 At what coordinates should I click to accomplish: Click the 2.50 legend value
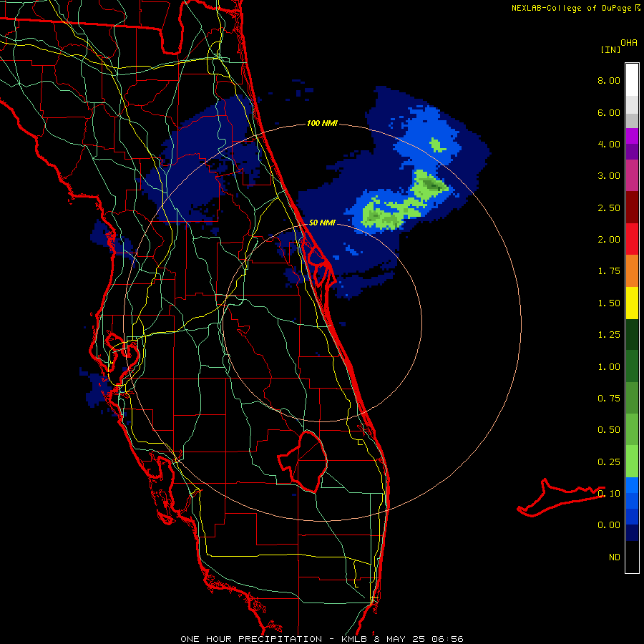[x=609, y=208]
